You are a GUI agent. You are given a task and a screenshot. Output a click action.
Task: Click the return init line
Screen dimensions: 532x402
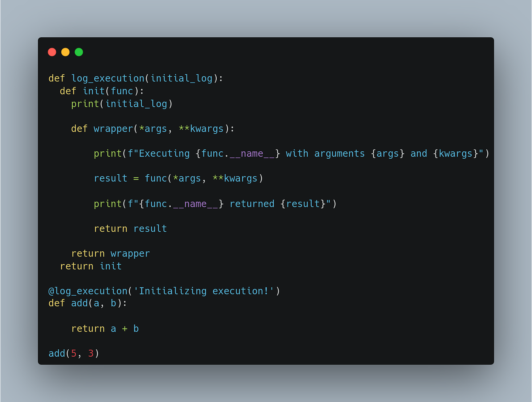[91, 266]
